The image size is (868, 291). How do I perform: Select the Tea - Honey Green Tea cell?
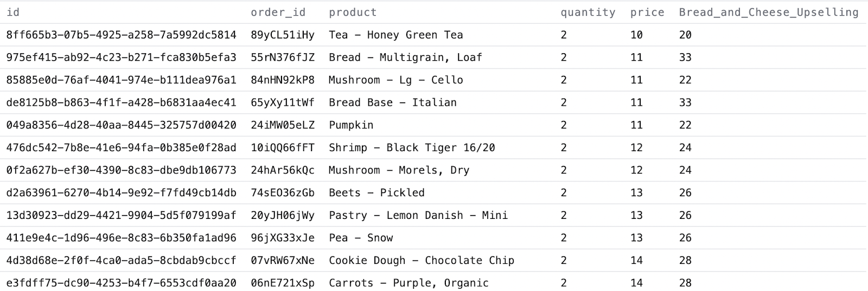[x=395, y=35]
